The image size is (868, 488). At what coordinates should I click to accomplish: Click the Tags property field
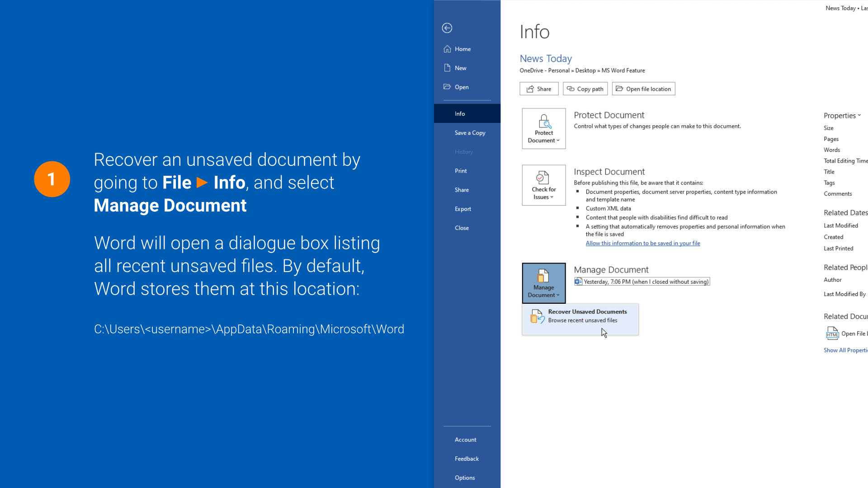[829, 183]
